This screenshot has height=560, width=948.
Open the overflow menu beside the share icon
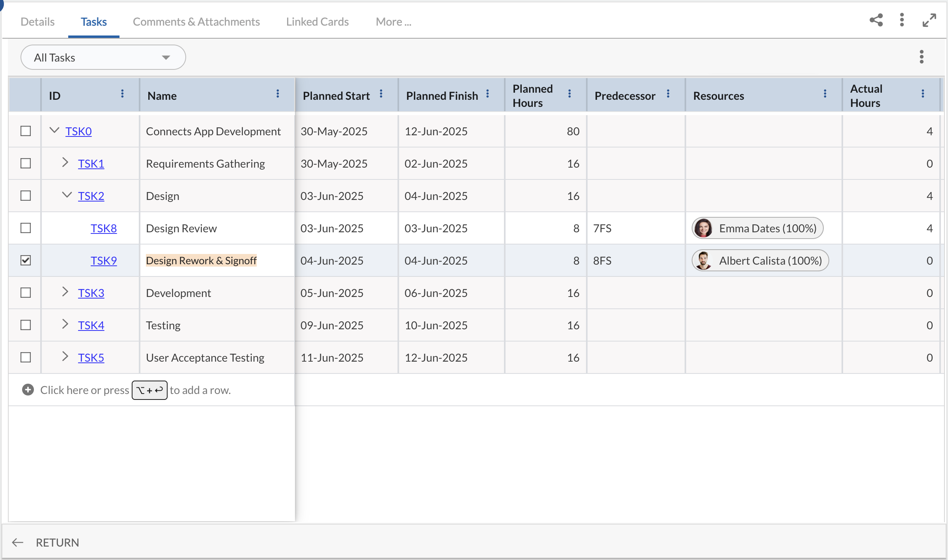coord(902,20)
